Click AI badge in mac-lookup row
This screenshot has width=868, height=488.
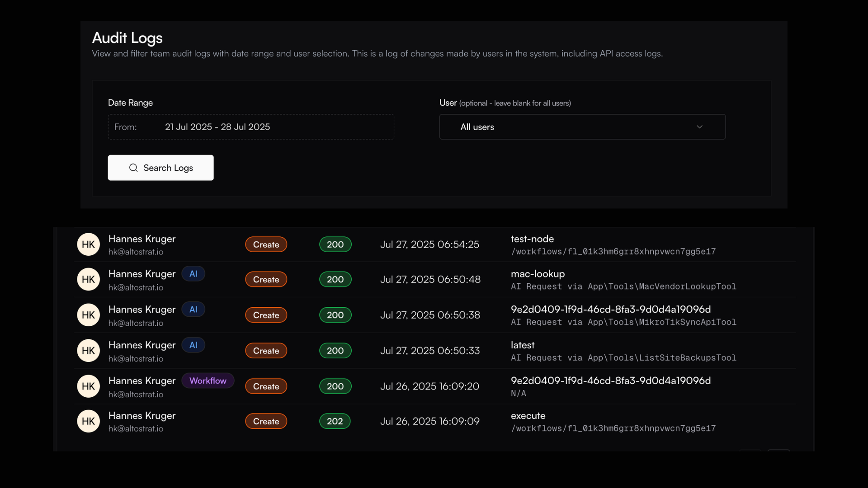click(193, 274)
